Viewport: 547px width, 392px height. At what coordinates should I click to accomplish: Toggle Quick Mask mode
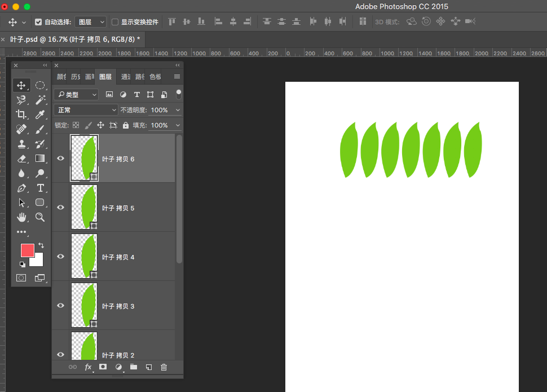(x=21, y=278)
